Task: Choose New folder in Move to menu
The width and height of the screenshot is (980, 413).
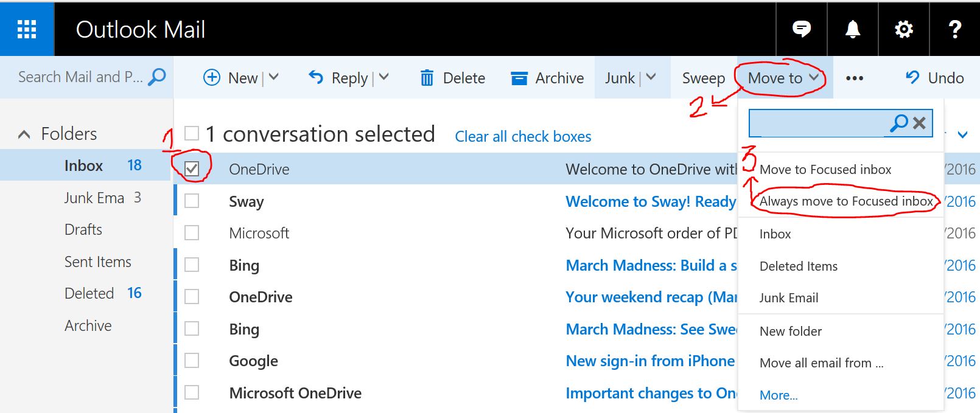Action: 791,331
